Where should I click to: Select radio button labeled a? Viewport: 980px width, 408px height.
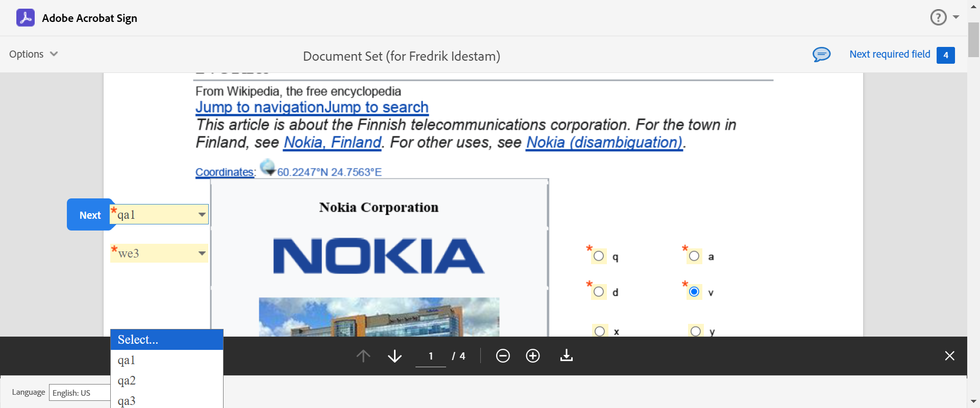[694, 256]
